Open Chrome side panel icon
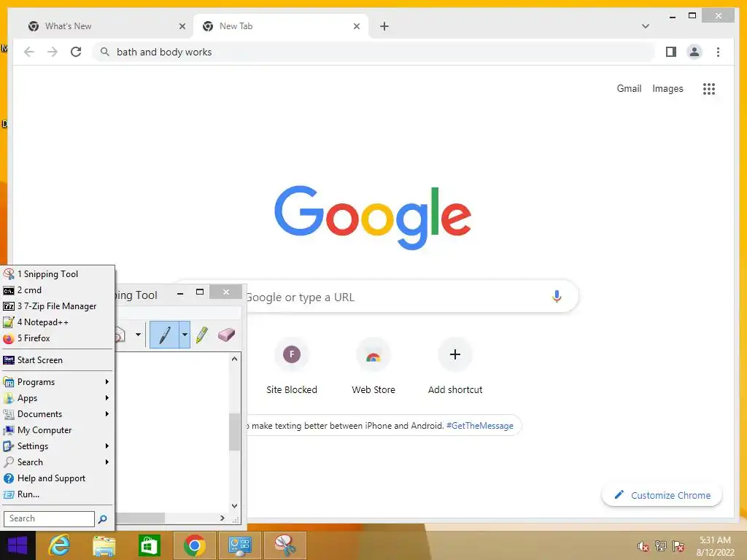The height and width of the screenshot is (560, 747). pyautogui.click(x=671, y=52)
